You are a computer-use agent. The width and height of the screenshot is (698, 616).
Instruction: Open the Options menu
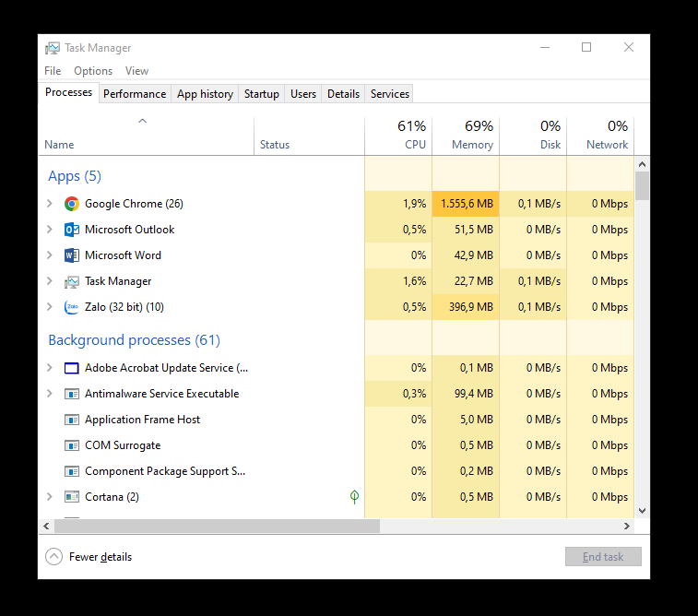point(93,71)
